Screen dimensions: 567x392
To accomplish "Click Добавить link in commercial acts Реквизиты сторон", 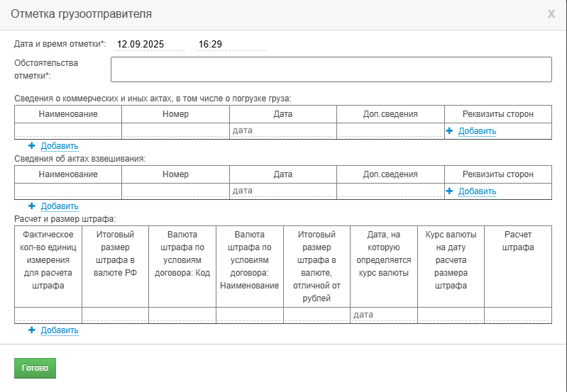I will 477,131.
